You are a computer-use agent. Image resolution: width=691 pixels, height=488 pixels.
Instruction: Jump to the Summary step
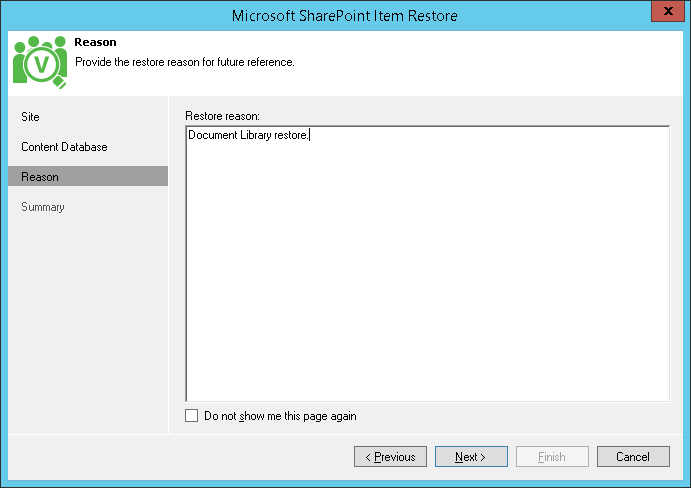coord(43,207)
